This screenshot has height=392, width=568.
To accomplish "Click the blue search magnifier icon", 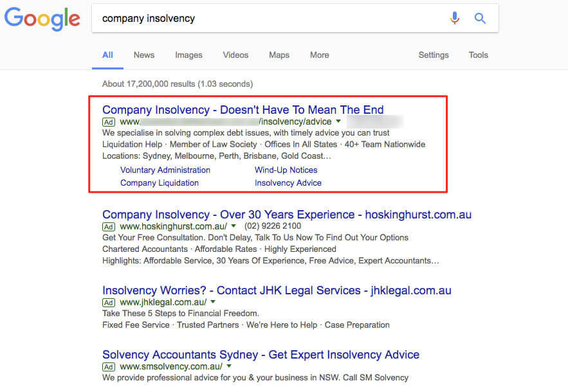I will [480, 18].
